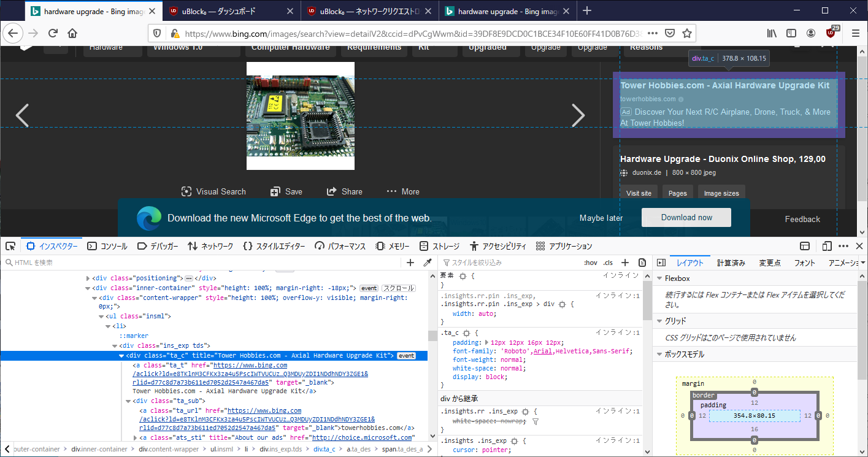Open the Firefox Library icon
The height and width of the screenshot is (457, 868).
coord(772,33)
